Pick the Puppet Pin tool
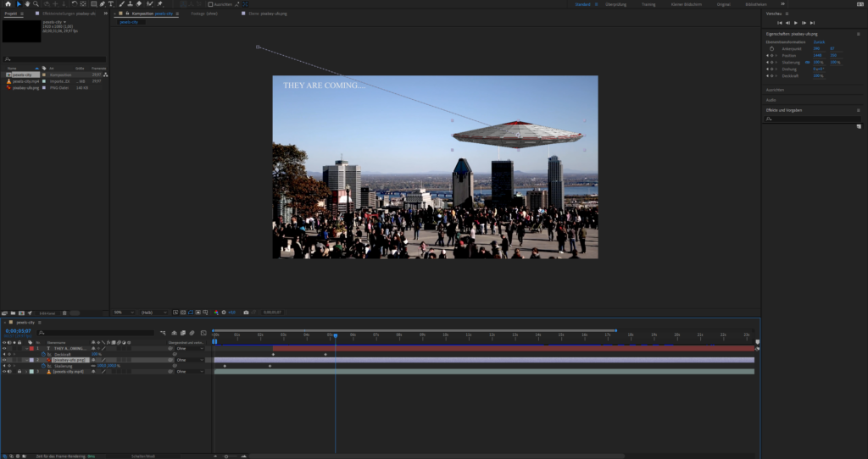Image resolution: width=868 pixels, height=459 pixels. (159, 4)
